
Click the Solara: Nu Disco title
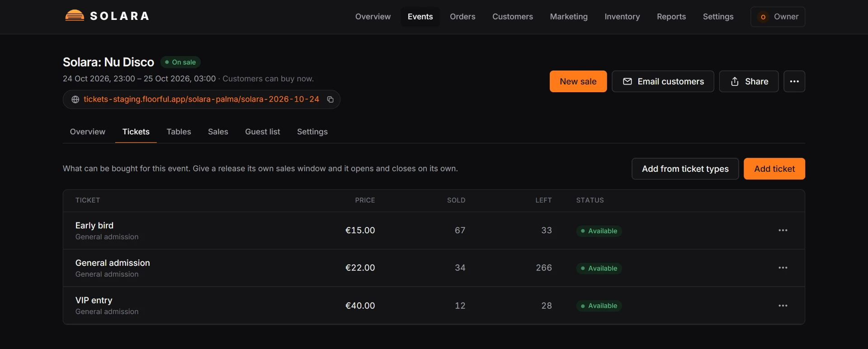pos(108,62)
